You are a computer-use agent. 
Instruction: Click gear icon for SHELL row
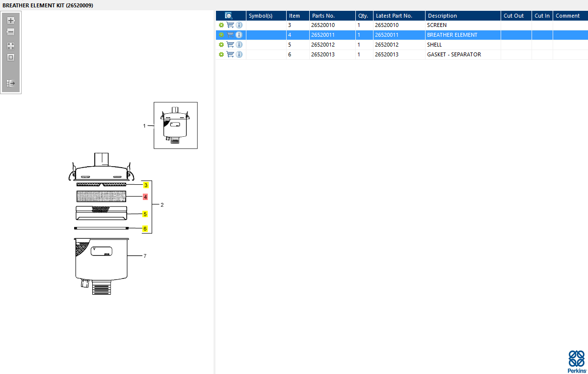tap(221, 45)
